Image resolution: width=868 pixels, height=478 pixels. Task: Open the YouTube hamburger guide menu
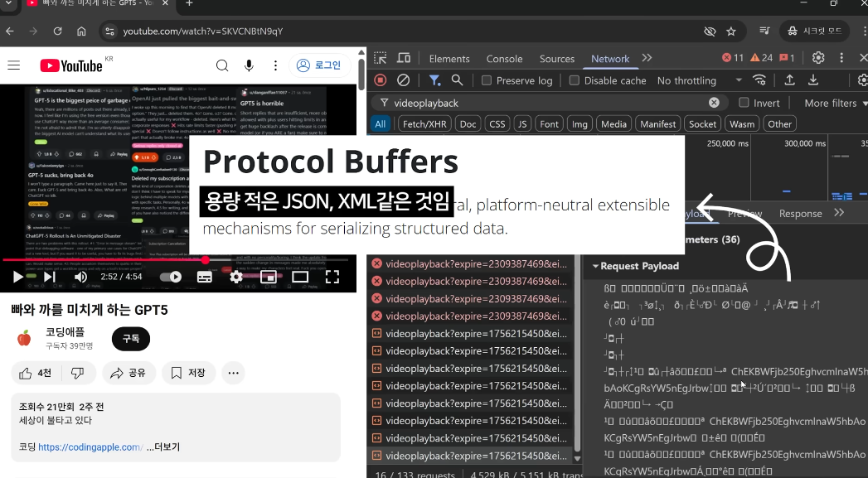coord(14,65)
